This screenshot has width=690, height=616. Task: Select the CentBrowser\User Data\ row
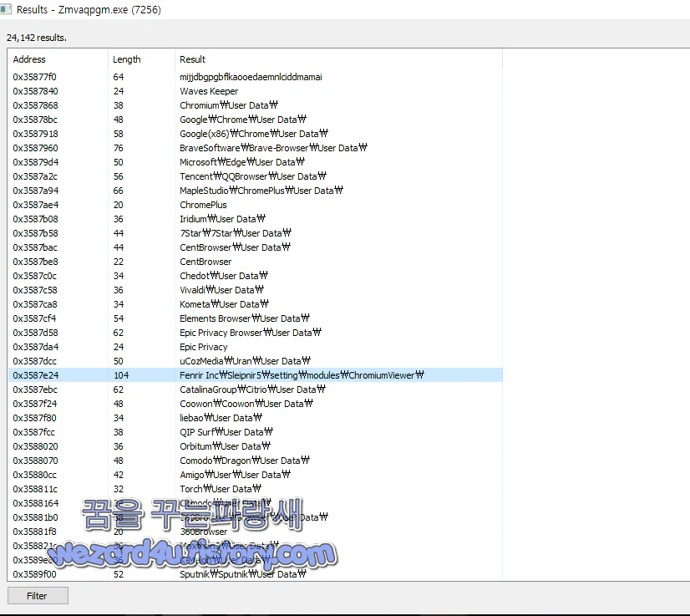(256, 247)
